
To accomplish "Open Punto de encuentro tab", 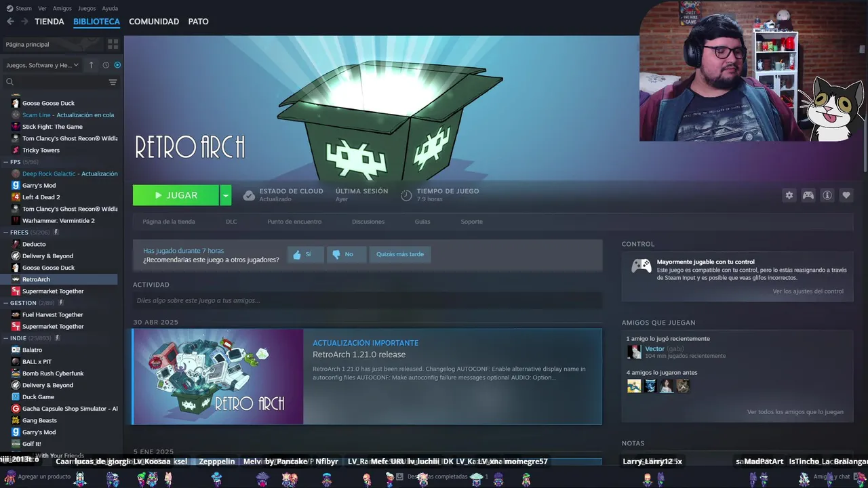I will (294, 222).
